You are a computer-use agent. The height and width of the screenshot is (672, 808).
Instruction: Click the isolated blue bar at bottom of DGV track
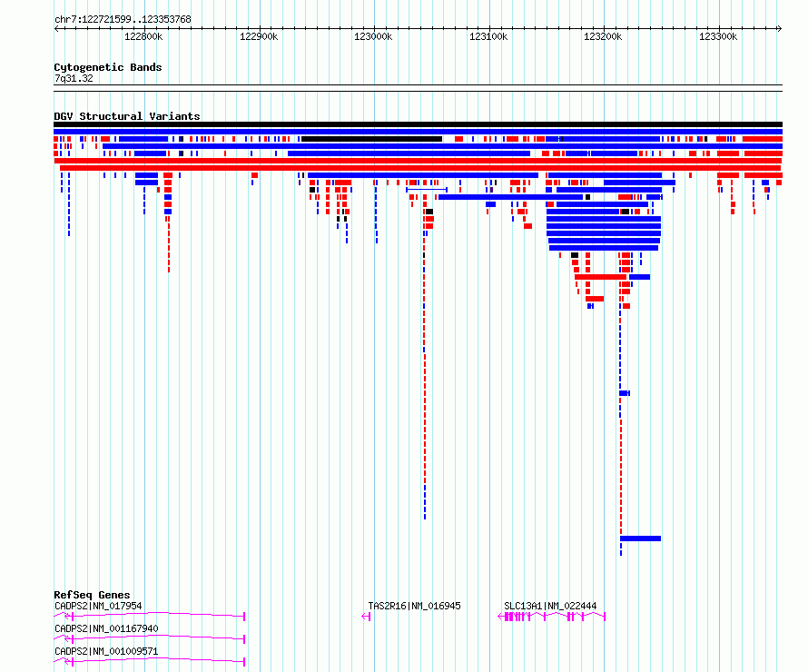pos(641,539)
